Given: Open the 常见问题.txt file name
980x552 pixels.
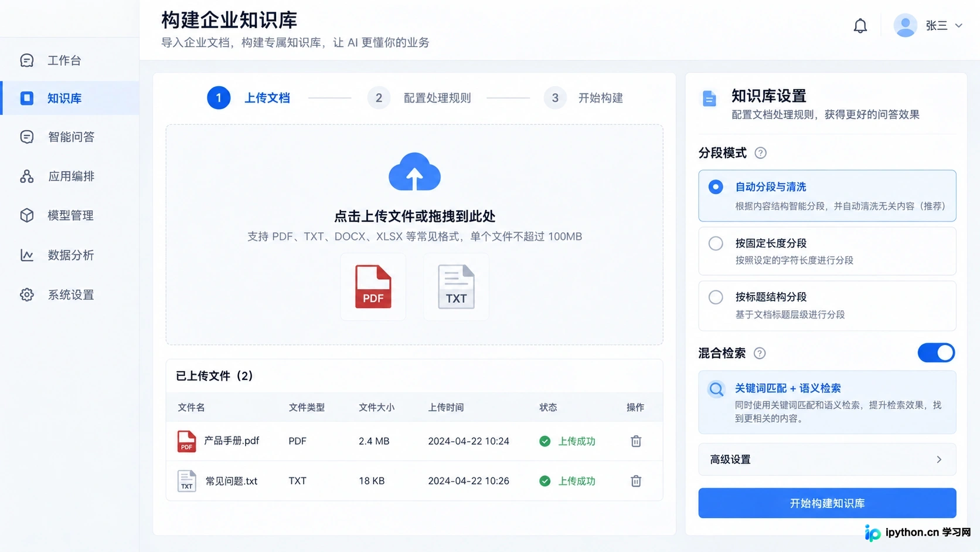Looking at the screenshot, I should (232, 481).
